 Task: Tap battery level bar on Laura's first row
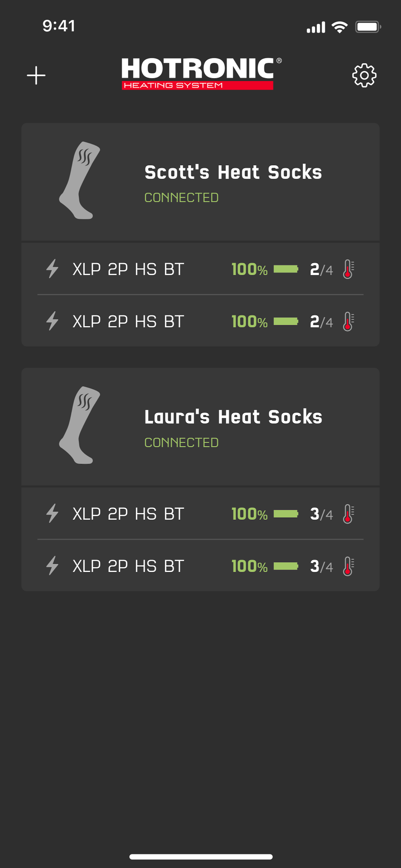coord(286,514)
